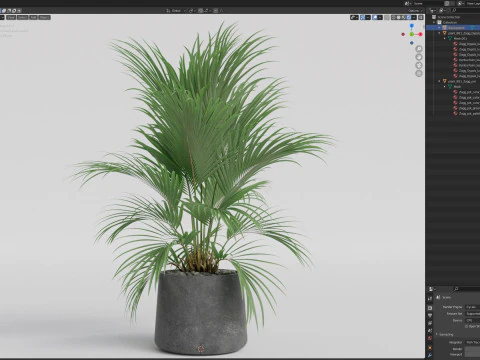This screenshot has height=360, width=480.
Task: Switch to rendered shading mode
Action: click(408, 17)
